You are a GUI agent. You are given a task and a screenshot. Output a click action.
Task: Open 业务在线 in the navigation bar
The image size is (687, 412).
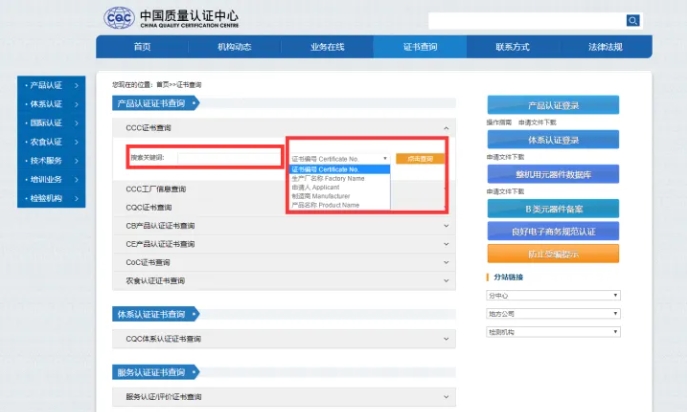click(327, 47)
